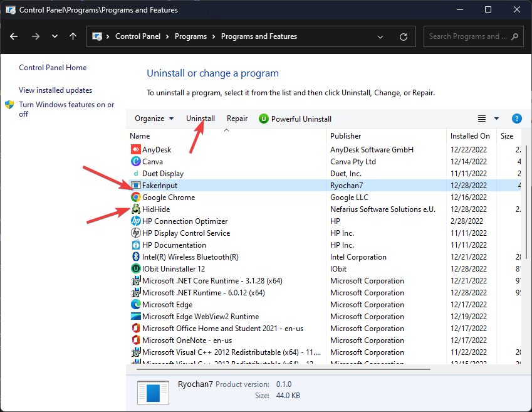Select the IObit Uninstaller 12 icon
Screen dimensions: 532x412
click(x=136, y=269)
